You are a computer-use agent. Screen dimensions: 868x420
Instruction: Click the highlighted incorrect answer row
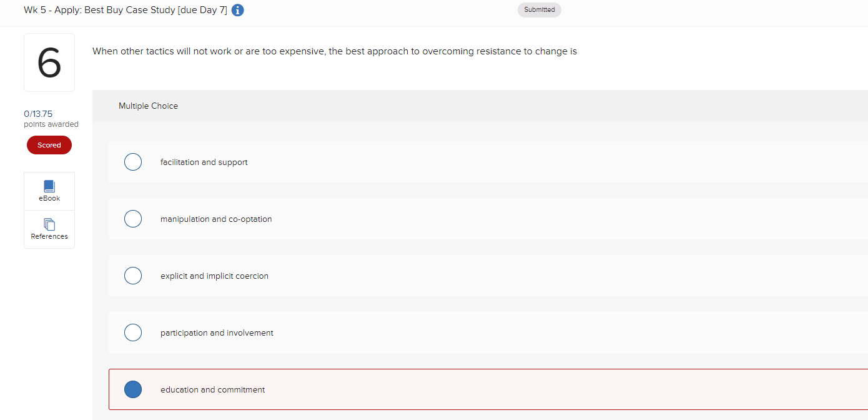[x=437, y=389]
